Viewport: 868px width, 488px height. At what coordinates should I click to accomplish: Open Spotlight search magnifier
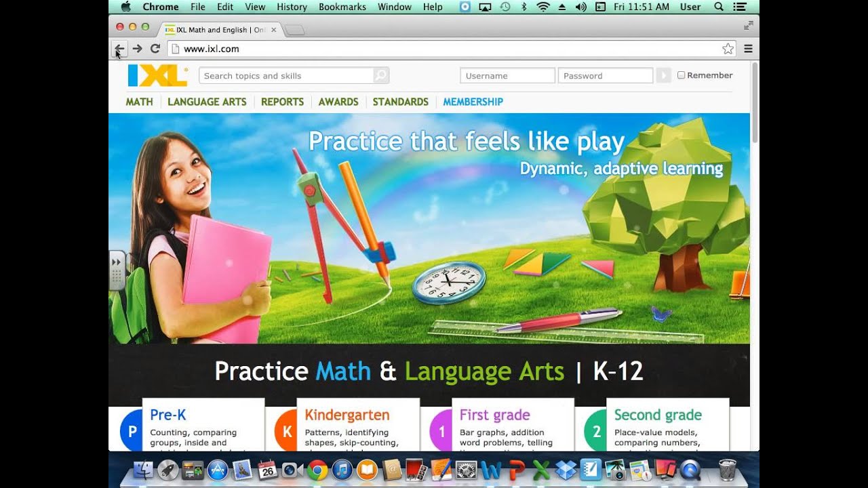(x=719, y=7)
